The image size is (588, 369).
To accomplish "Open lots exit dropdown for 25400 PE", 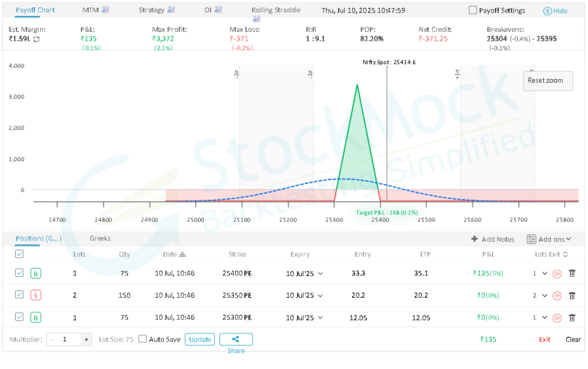I will [544, 274].
